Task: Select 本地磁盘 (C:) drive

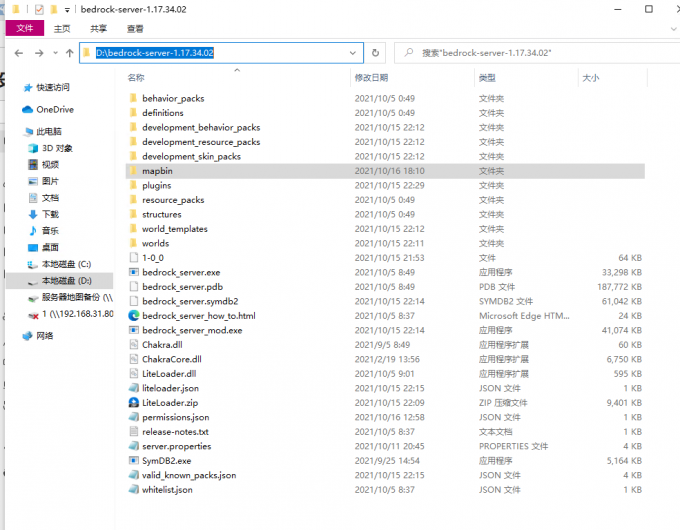Action: (x=66, y=264)
